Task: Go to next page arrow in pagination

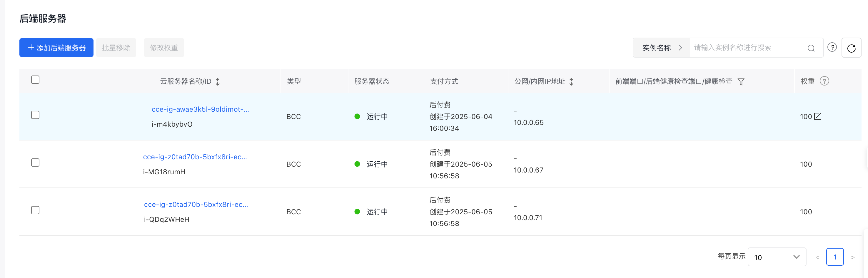Action: click(x=852, y=257)
